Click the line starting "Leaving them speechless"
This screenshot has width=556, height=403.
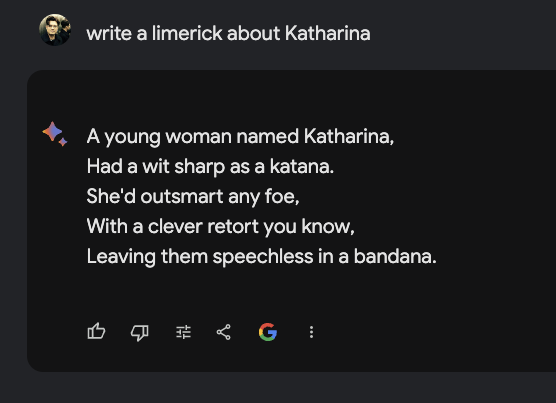[x=261, y=257]
